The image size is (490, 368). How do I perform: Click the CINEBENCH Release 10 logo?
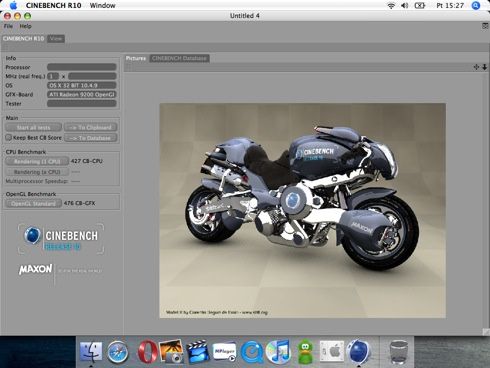pos(61,239)
